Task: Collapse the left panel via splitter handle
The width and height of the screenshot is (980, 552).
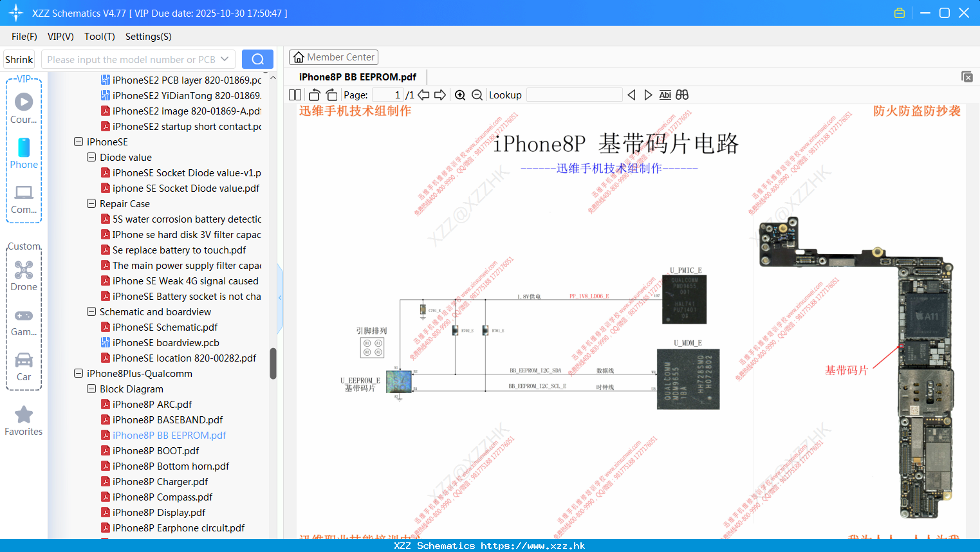Action: click(280, 298)
